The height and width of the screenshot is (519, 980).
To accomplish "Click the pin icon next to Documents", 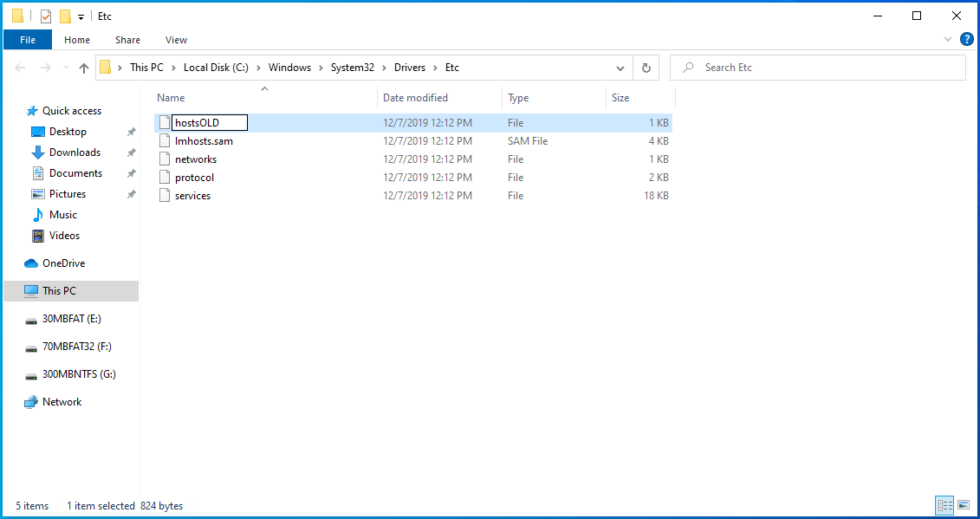I will point(131,173).
